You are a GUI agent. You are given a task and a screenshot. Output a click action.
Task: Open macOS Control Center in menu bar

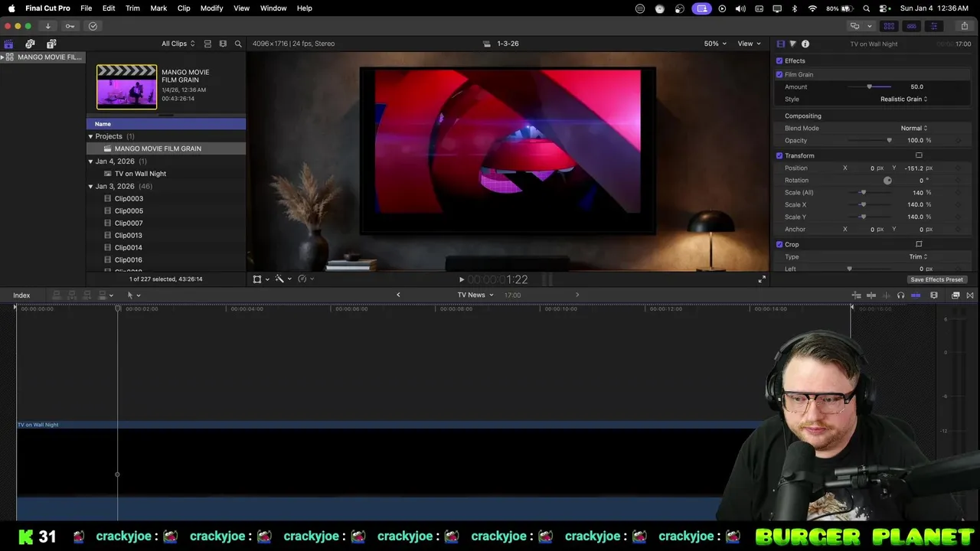(884, 8)
